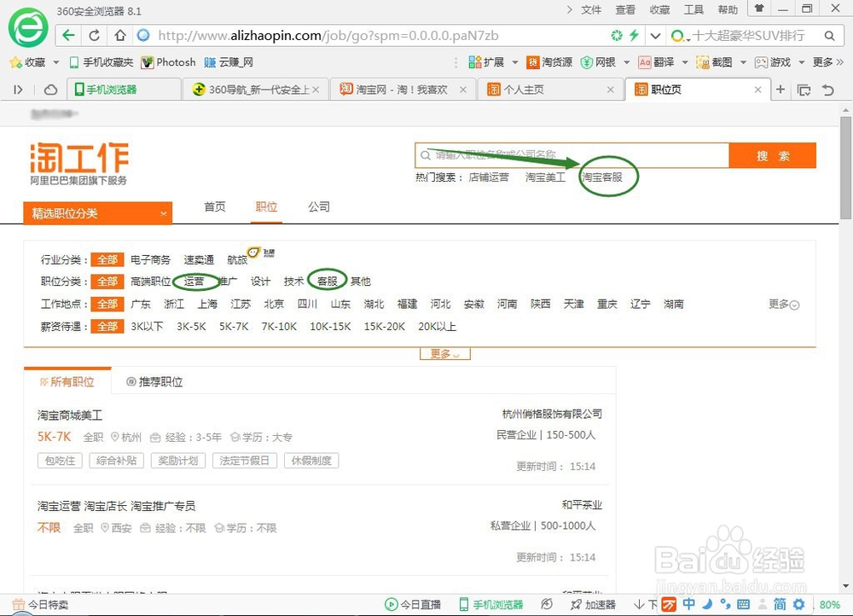Viewport: 853px width, 616px height.
Task: Switch to 个人主页 browser tab
Action: [549, 90]
